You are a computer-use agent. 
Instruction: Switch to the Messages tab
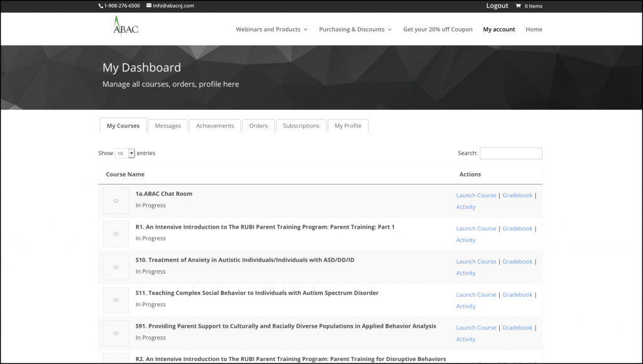point(168,126)
